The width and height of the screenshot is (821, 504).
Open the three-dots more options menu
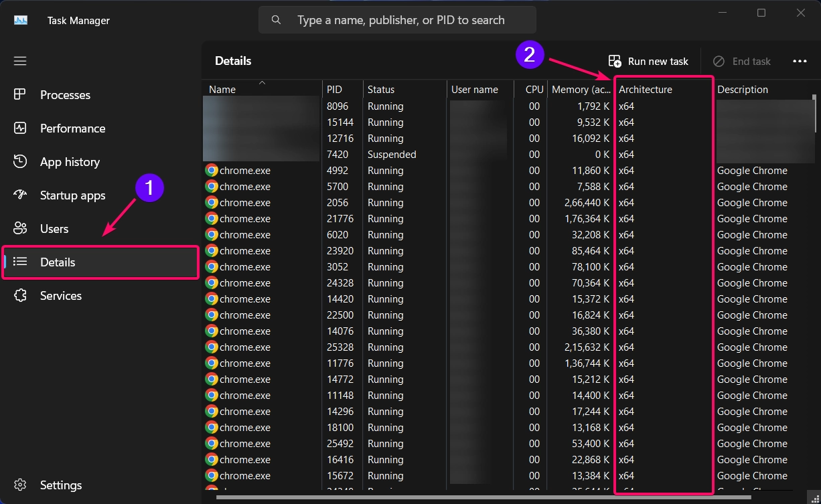(x=800, y=61)
